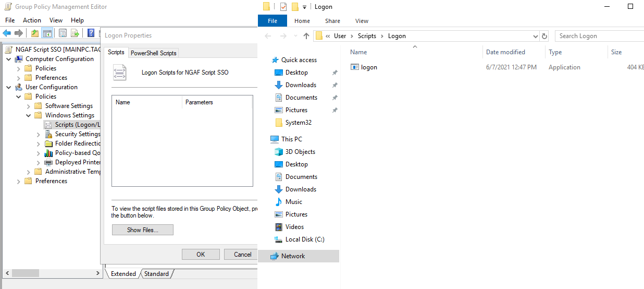Click the Properties checkmark icon in Explorer title bar

283,7
